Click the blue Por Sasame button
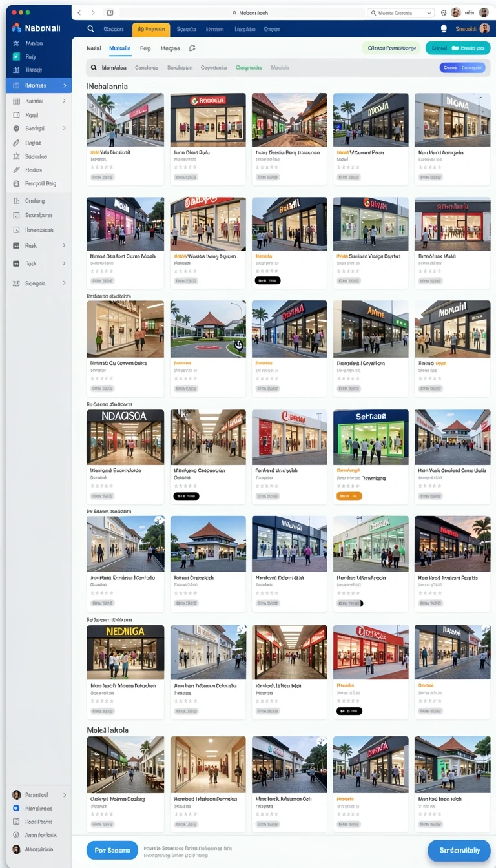This screenshot has width=496, height=868. pyautogui.click(x=112, y=850)
